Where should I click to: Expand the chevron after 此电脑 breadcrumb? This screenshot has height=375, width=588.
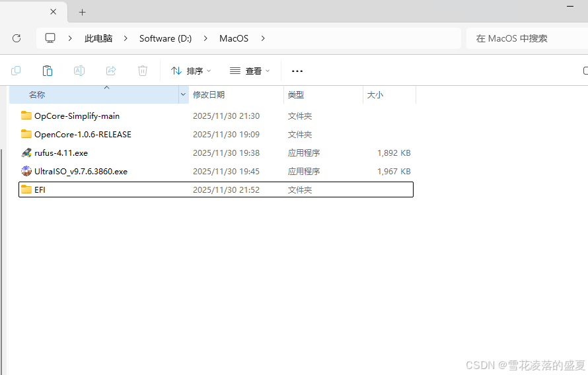point(126,38)
